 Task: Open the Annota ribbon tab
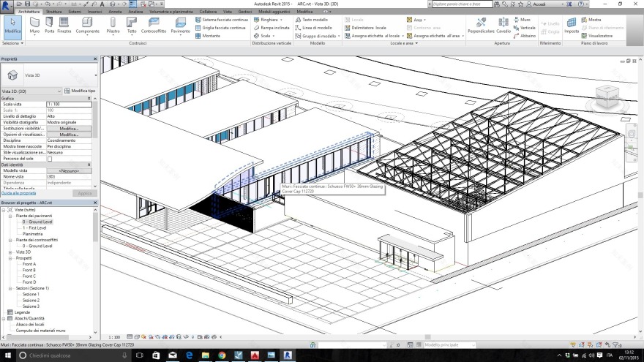(x=116, y=12)
